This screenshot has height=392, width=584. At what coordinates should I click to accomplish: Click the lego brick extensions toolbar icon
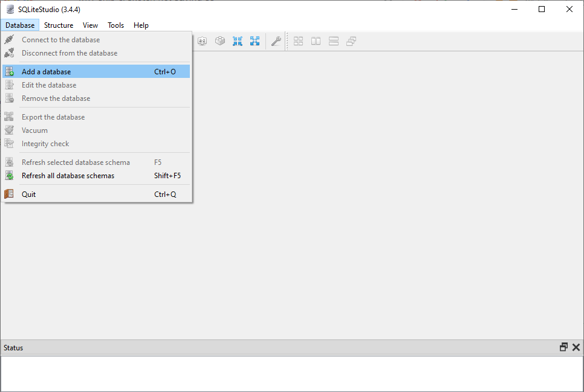click(x=220, y=41)
